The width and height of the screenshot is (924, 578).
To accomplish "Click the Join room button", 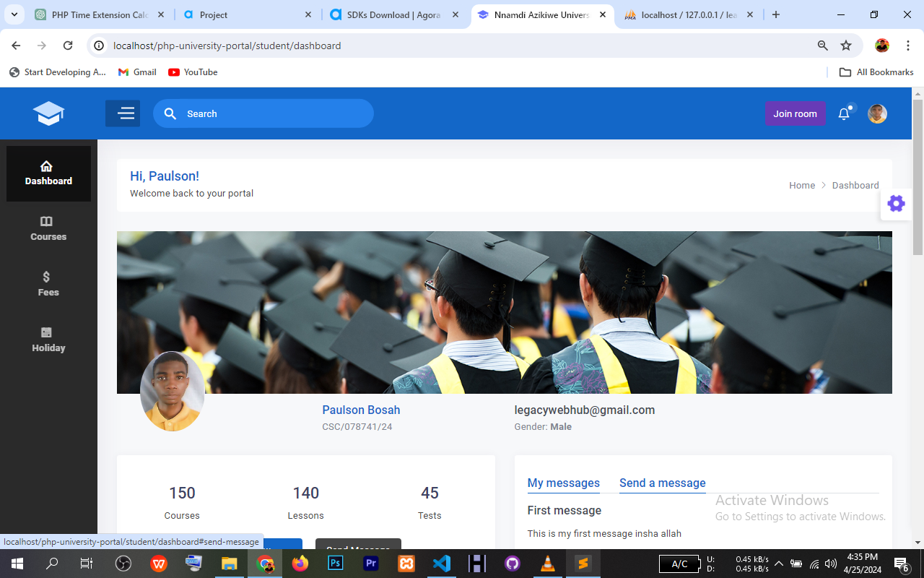I will click(795, 113).
